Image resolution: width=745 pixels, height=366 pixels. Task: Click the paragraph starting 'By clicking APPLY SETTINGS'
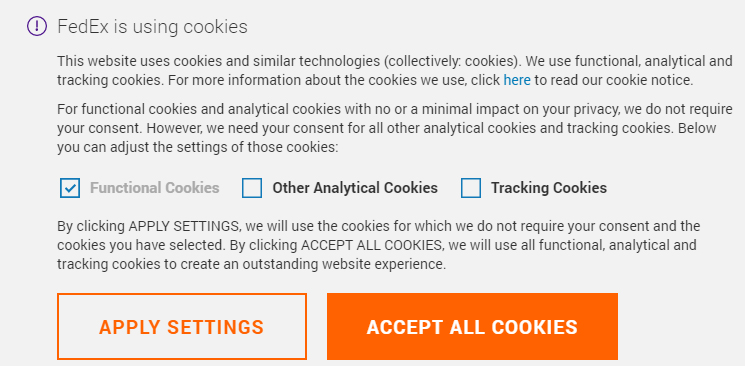point(379,245)
